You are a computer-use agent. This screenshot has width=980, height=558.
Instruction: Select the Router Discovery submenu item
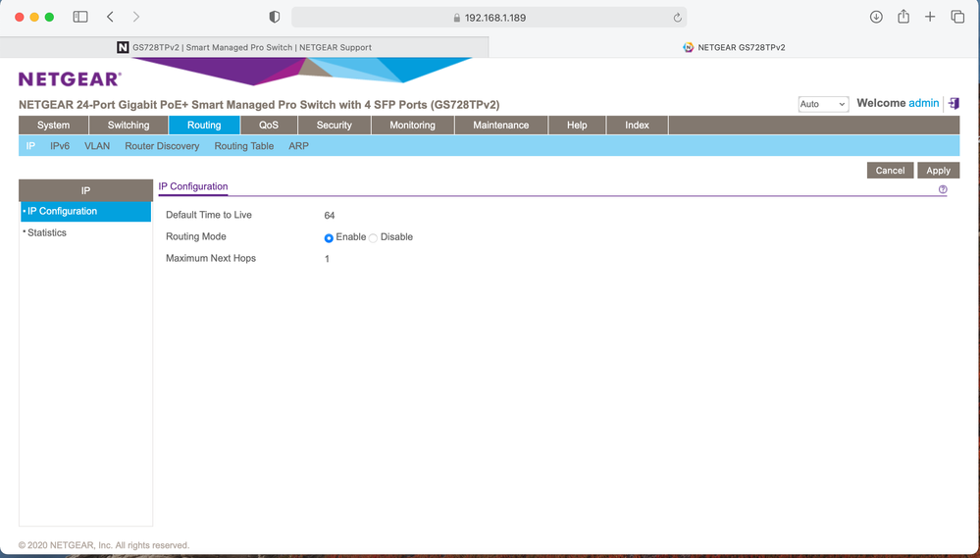coord(162,145)
